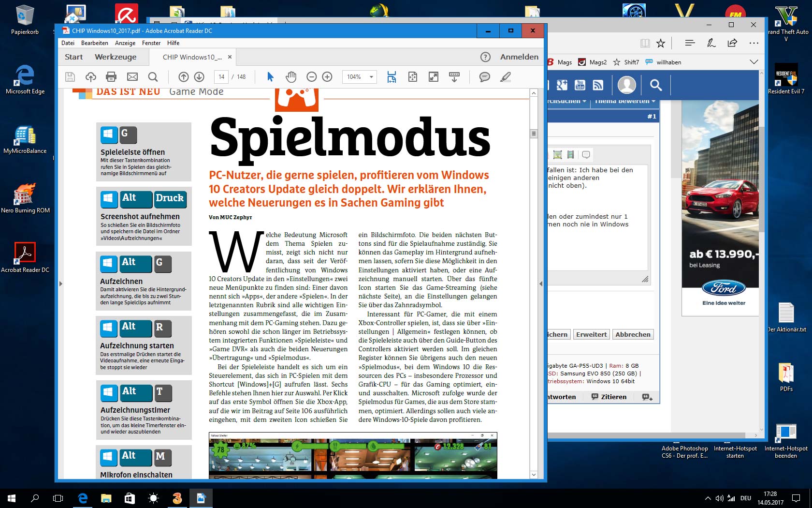The image size is (812, 508).
Task: Activate the hand pan tool
Action: [290, 77]
